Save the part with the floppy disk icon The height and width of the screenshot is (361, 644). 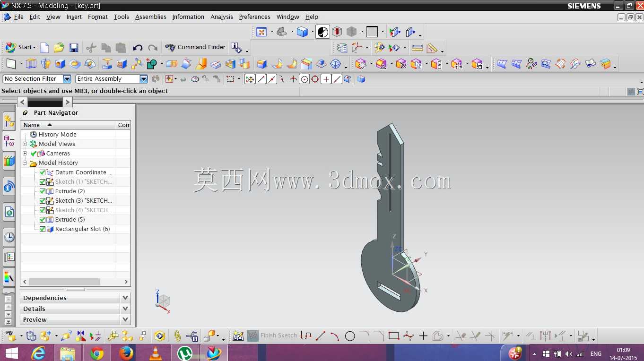point(74,47)
